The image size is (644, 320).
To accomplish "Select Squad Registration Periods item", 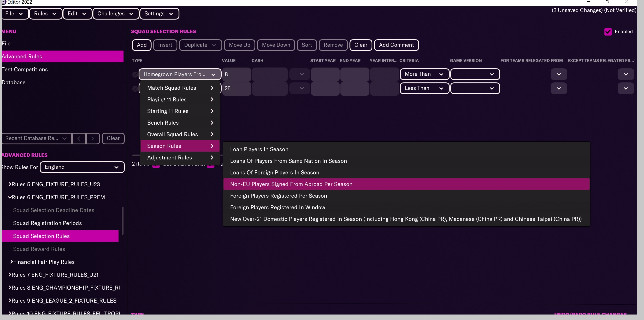I will coord(47,223).
